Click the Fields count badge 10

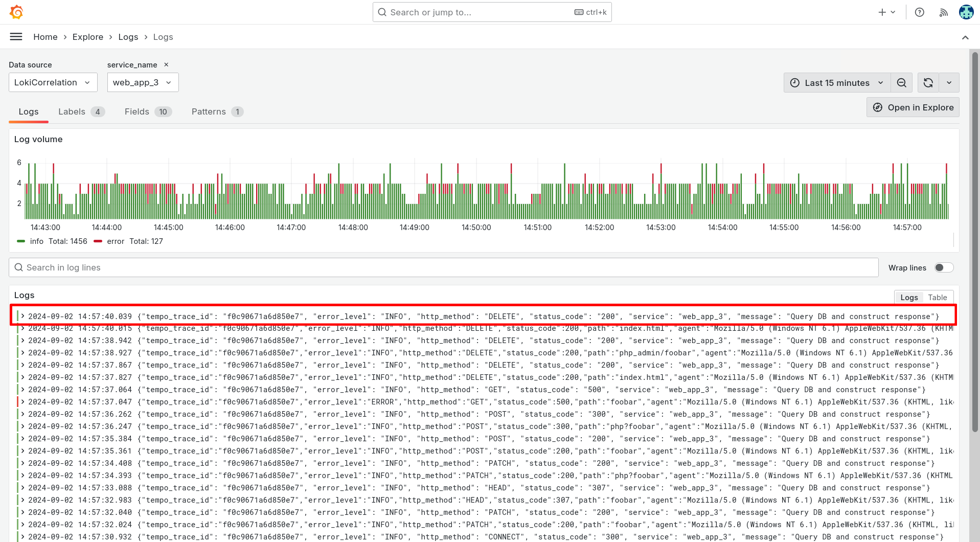163,111
